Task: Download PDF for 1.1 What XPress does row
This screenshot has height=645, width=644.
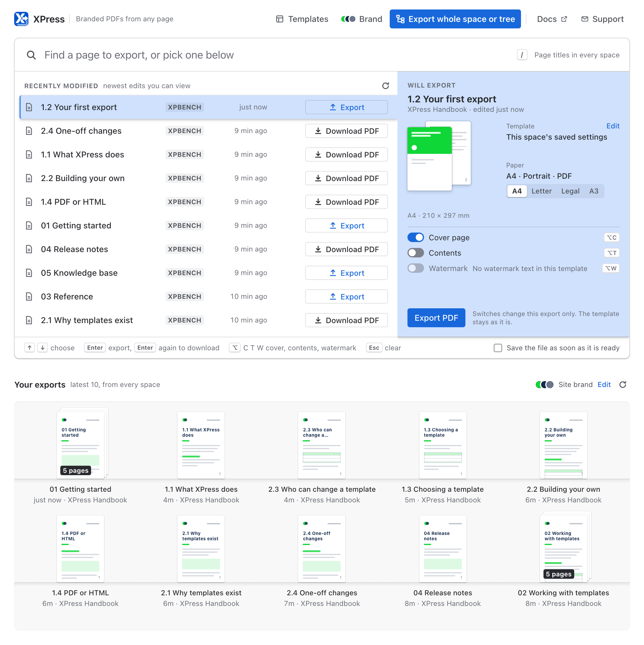Action: point(346,154)
